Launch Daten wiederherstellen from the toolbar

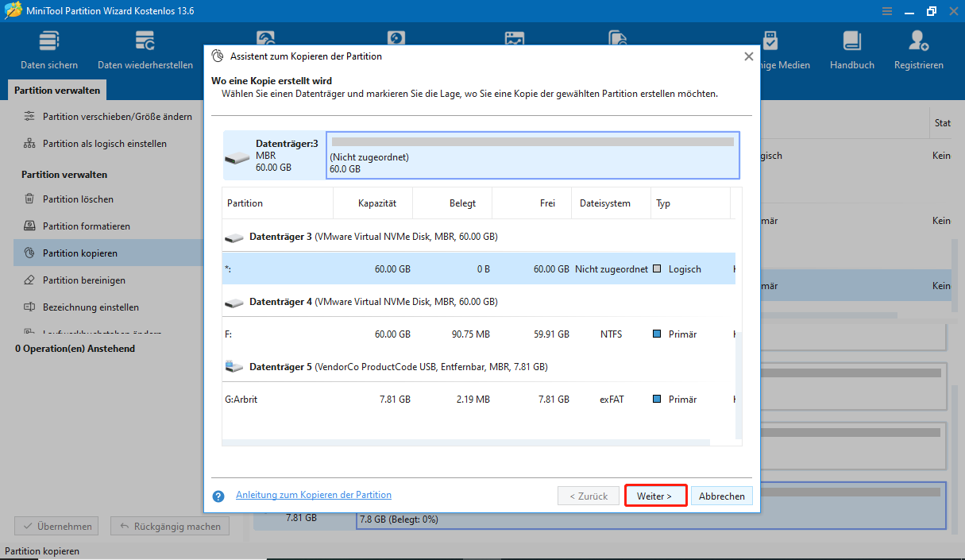[145, 50]
